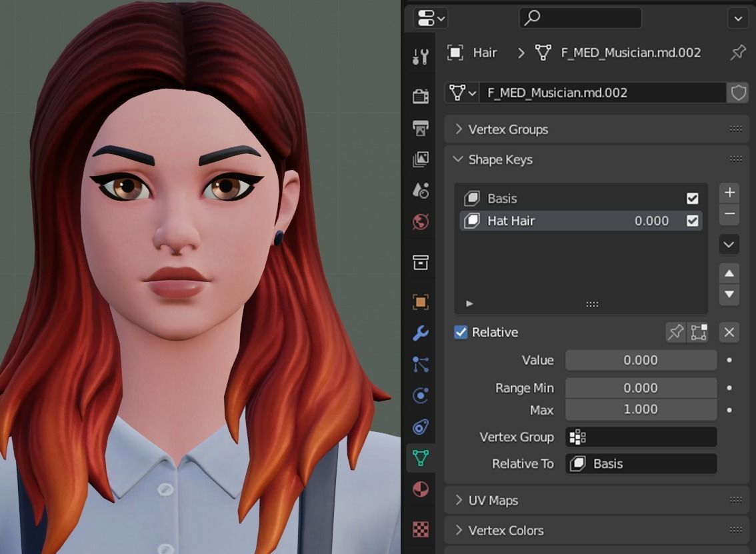
Task: Open the mesh data browse dropdown
Action: (x=463, y=93)
